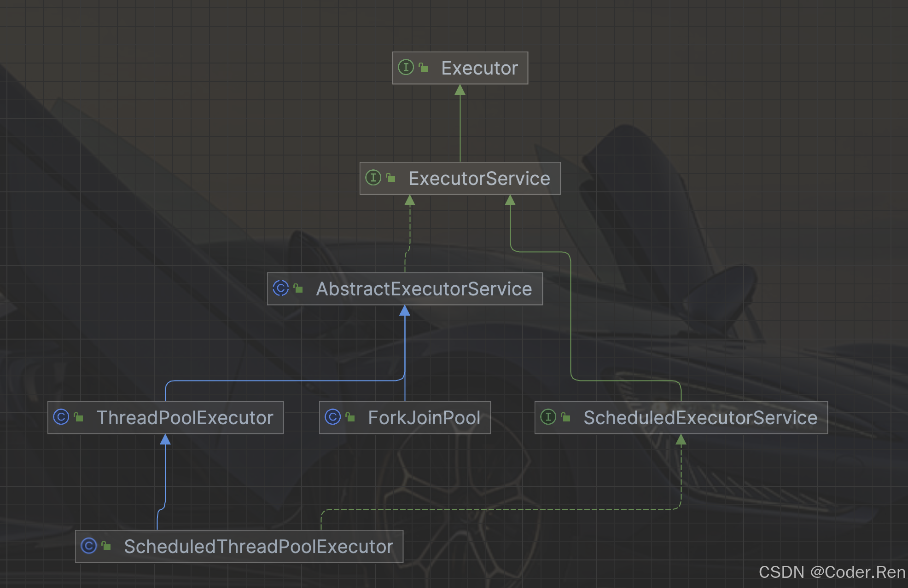Click the public visibility lock on ExecutorService

[391, 178]
